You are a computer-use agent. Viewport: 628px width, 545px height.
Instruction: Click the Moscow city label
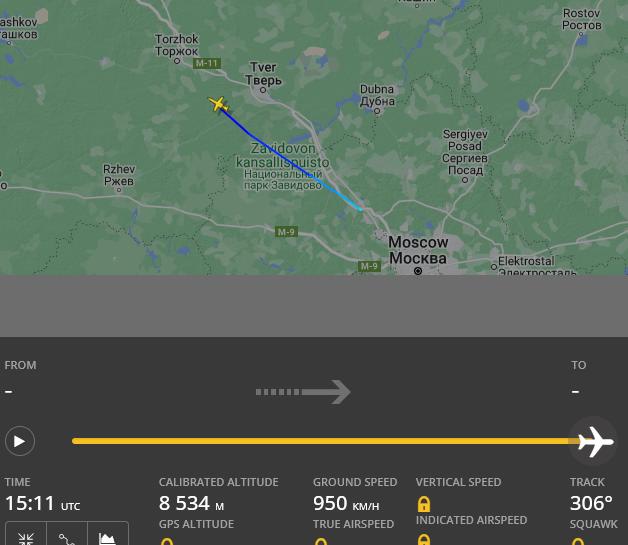(418, 250)
